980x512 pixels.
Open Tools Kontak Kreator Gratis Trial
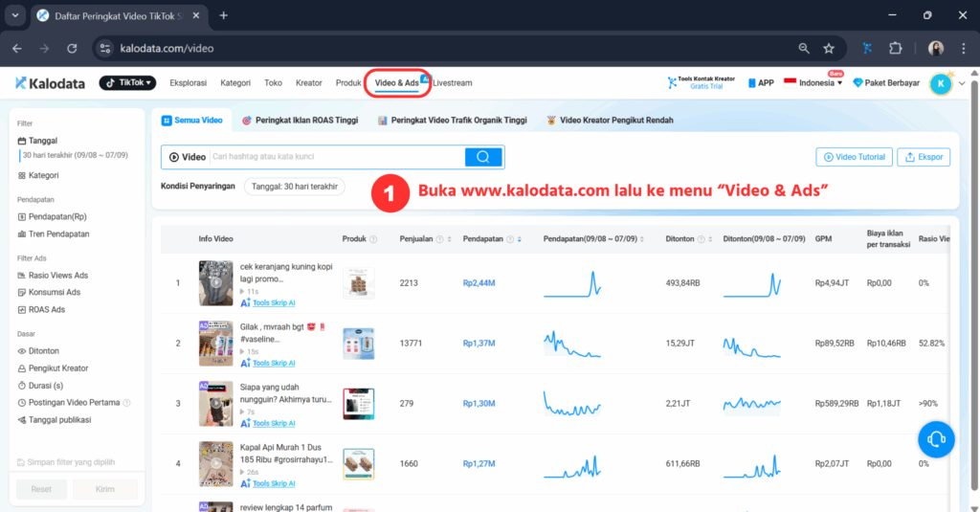coord(702,82)
